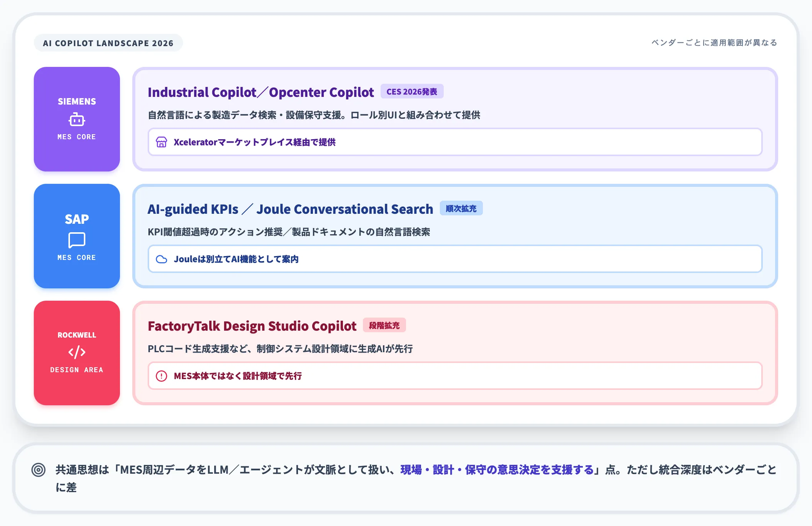Viewport: 812px width, 526px height.
Task: Click the warning icon in the Rockwell card
Action: (x=161, y=376)
